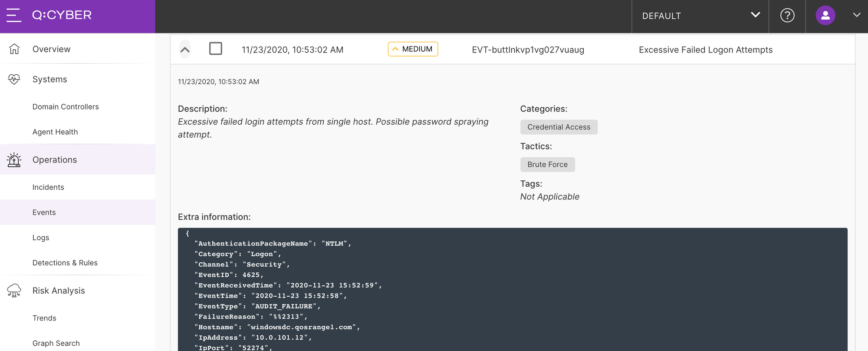Click the Extra information JSON code block
This screenshot has width=868, height=351.
pyautogui.click(x=513, y=289)
